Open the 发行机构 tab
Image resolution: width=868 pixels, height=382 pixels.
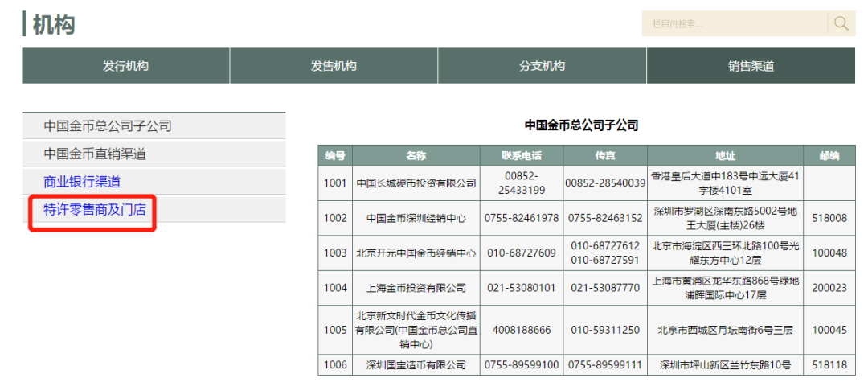[125, 66]
